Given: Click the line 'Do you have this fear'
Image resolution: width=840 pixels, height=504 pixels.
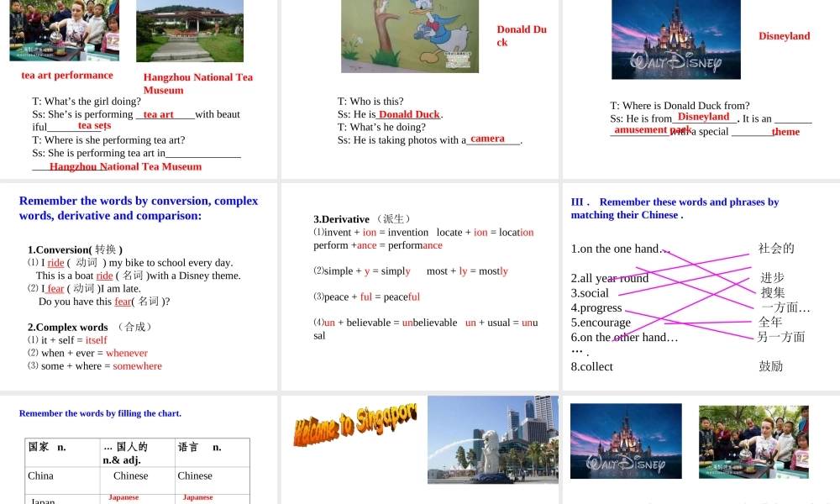Looking at the screenshot, I should (104, 301).
